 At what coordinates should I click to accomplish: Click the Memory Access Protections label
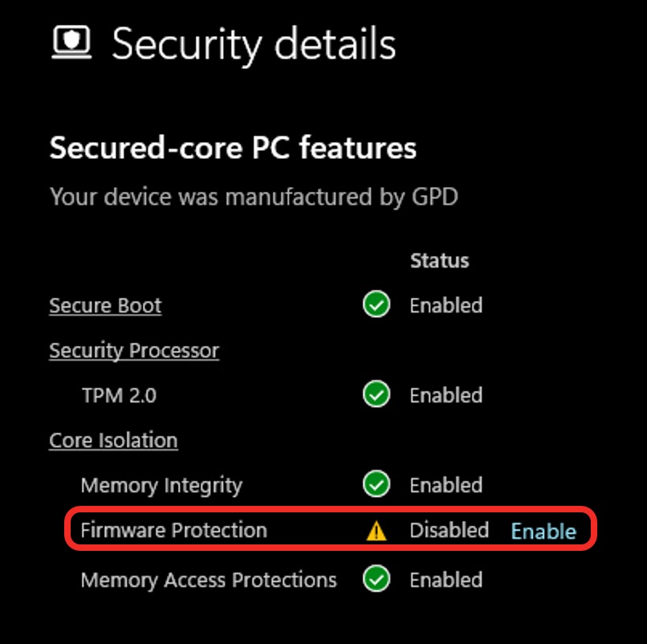(209, 580)
